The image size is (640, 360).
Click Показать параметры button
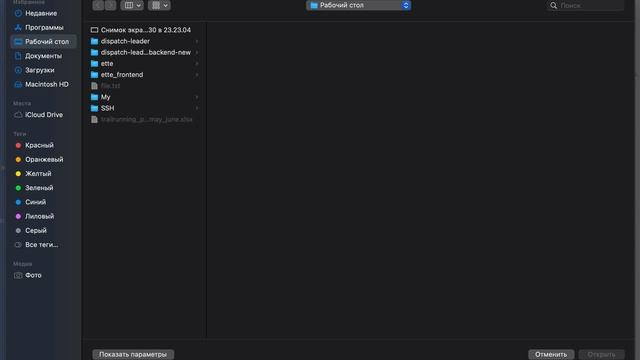(x=133, y=354)
